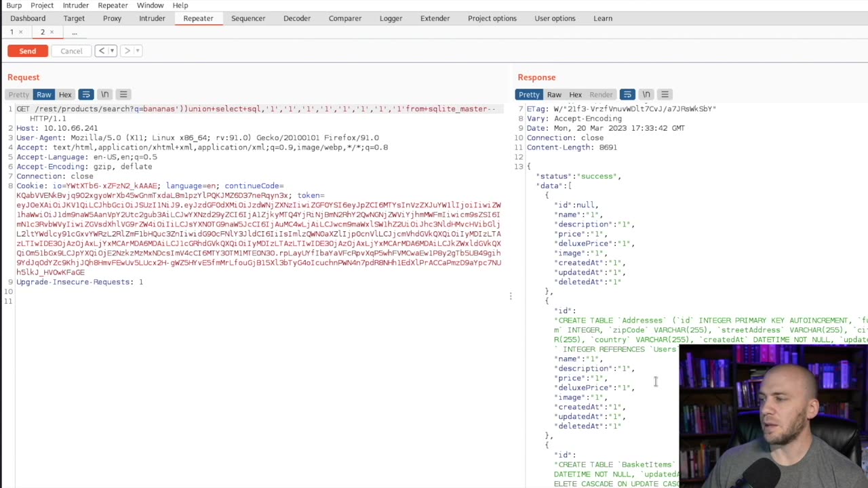Switch to the Sequencer tab
The image size is (868, 488).
248,18
